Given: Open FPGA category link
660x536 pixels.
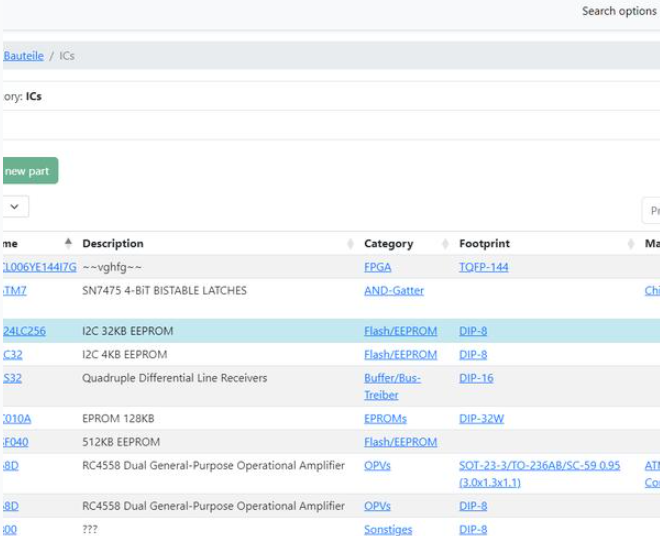Looking at the screenshot, I should pyautogui.click(x=378, y=267).
